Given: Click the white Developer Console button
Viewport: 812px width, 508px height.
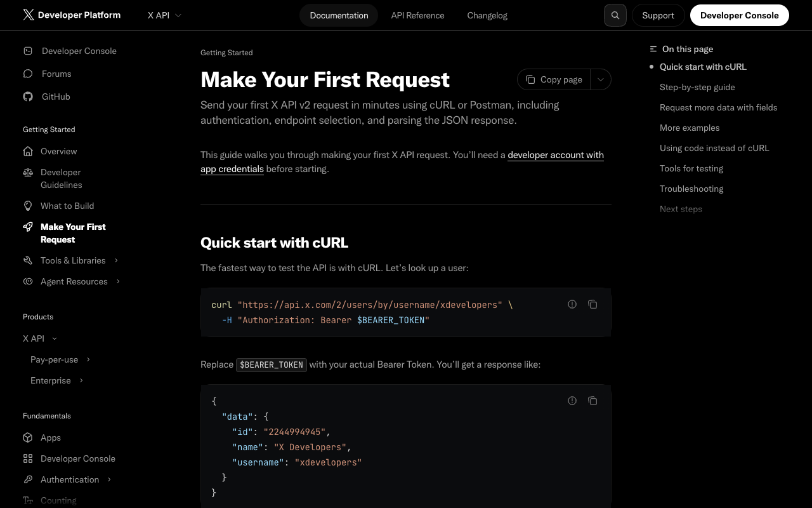Looking at the screenshot, I should pos(740,15).
